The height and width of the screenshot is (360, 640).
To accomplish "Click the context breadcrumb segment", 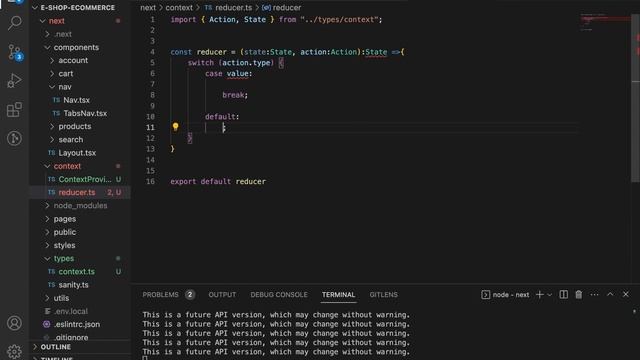I will point(179,8).
